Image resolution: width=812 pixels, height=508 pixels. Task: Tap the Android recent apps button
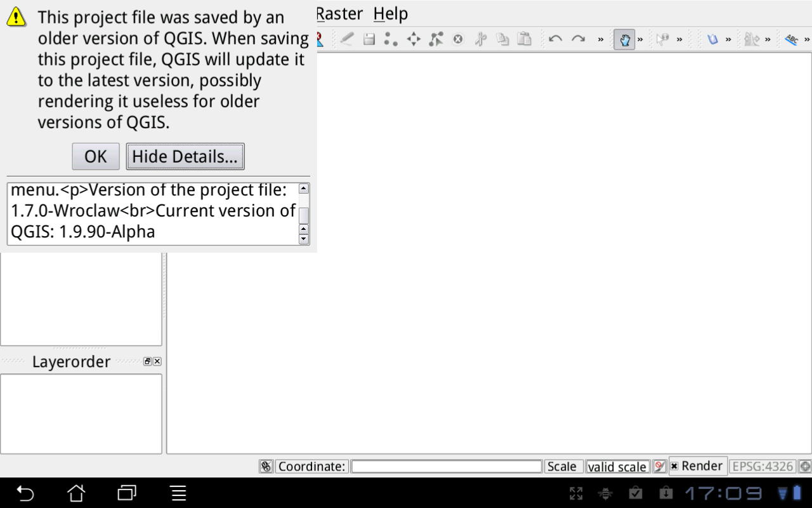click(x=127, y=493)
